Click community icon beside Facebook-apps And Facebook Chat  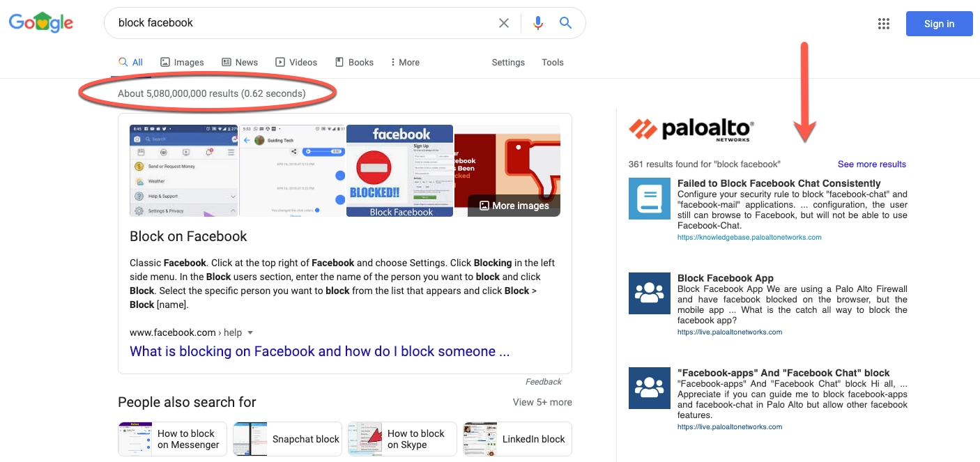coord(649,388)
